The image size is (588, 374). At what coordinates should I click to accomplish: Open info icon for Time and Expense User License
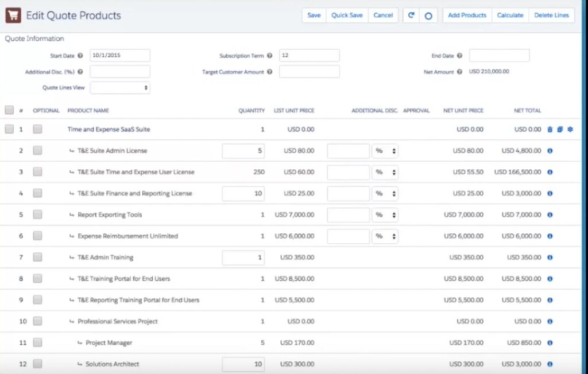coord(550,172)
